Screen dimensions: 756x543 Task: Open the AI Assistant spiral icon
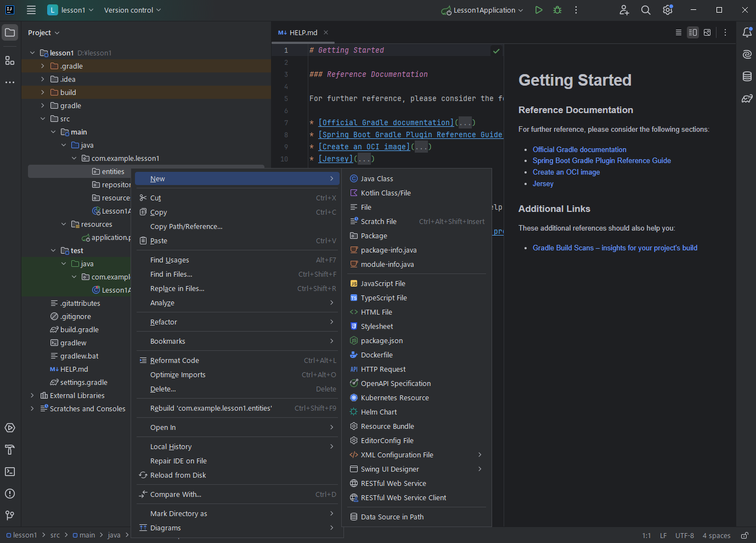coord(747,54)
